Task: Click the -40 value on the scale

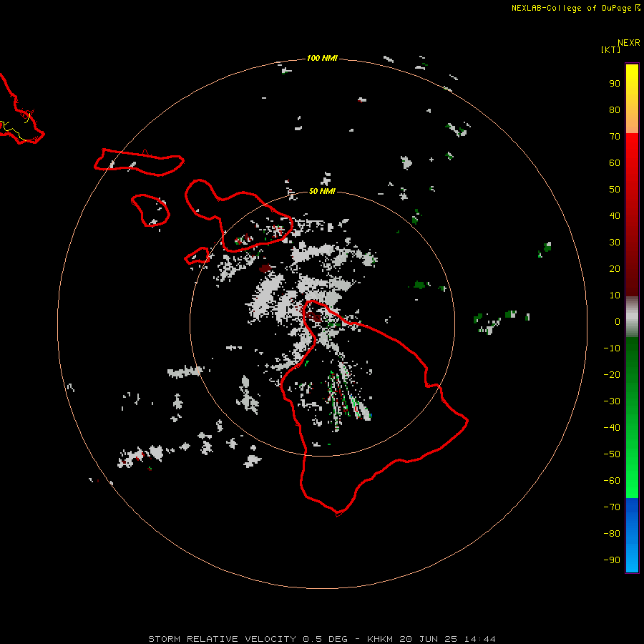Action: (x=612, y=428)
